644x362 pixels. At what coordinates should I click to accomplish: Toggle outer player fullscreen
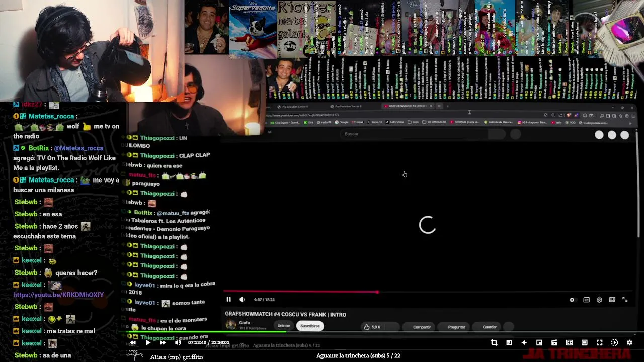pos(599,343)
